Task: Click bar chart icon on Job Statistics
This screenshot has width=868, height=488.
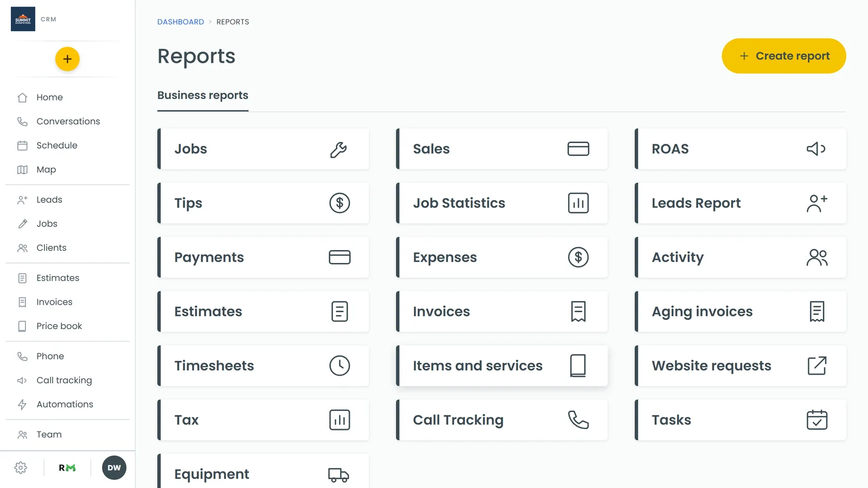Action: 578,203
